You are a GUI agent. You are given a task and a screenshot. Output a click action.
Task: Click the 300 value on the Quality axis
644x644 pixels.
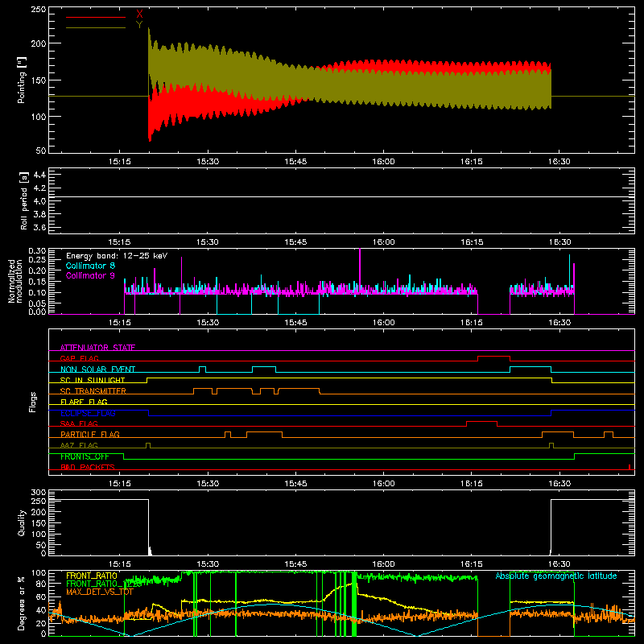coord(39,493)
